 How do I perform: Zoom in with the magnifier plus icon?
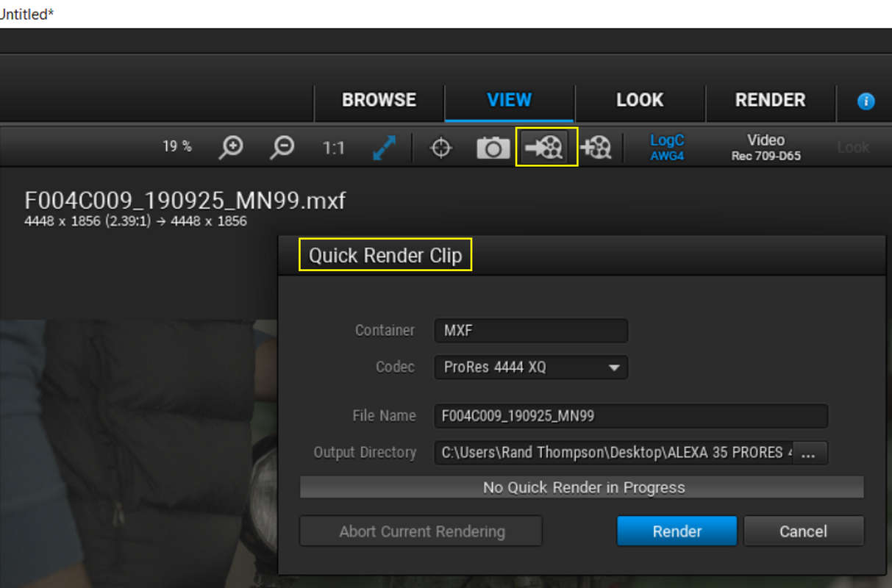click(x=232, y=148)
